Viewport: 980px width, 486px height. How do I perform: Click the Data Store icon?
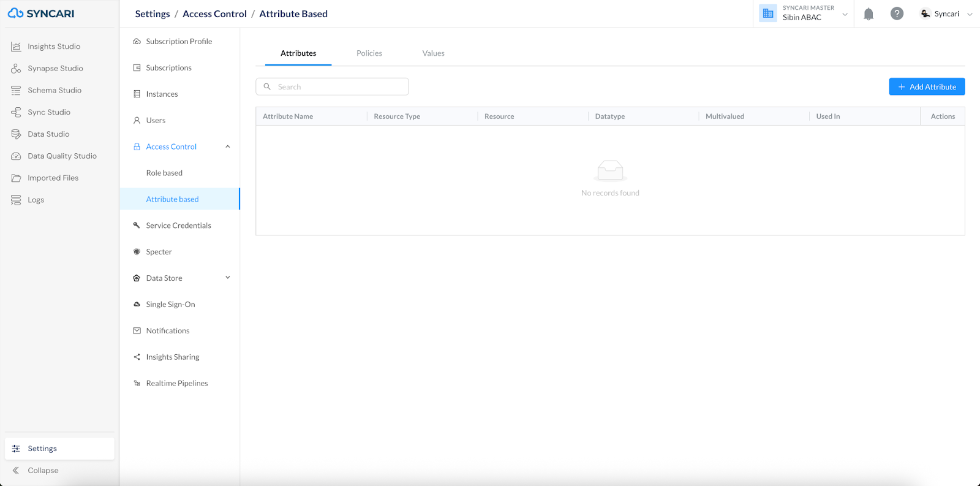[x=137, y=278]
